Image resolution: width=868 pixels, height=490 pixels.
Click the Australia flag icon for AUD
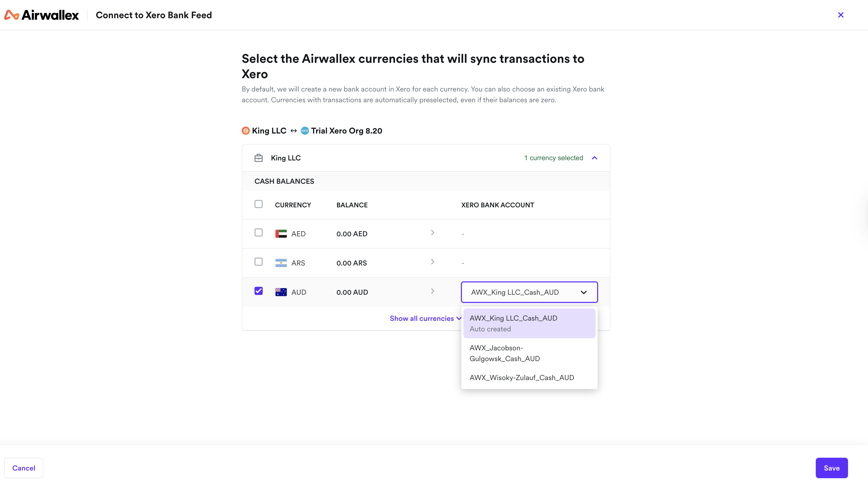click(x=281, y=292)
